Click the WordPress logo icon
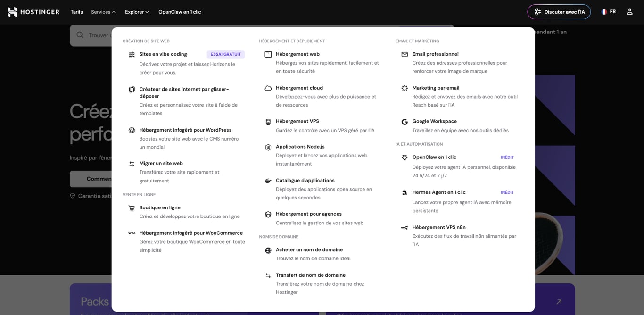This screenshot has height=315, width=644. tap(132, 130)
